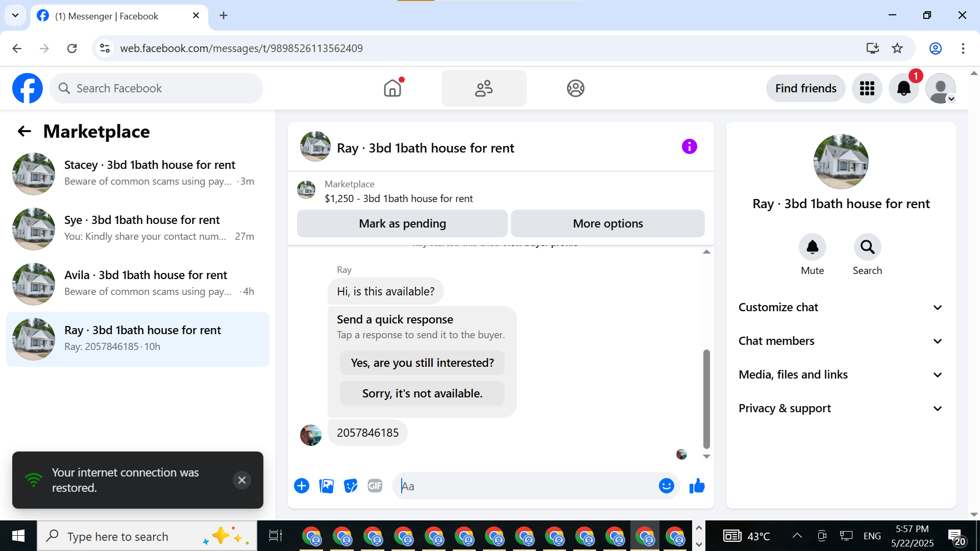Open the notifications bell
Screen dimensions: 980x551
pos(904,88)
